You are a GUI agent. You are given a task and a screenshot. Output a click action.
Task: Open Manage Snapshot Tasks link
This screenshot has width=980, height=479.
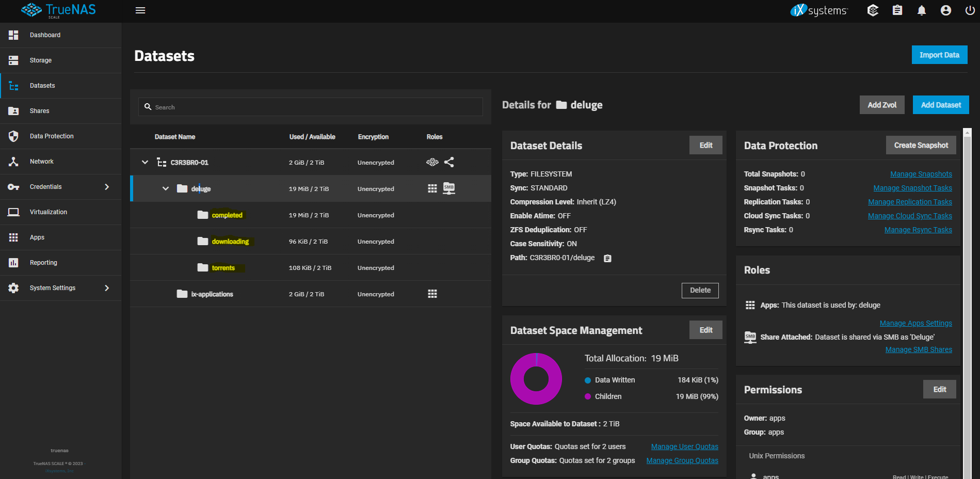click(912, 188)
